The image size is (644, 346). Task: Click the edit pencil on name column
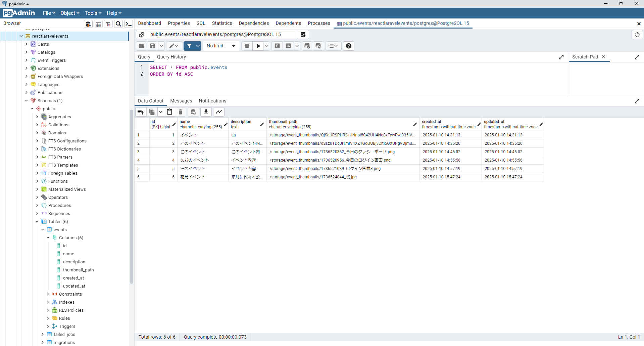coord(226,124)
